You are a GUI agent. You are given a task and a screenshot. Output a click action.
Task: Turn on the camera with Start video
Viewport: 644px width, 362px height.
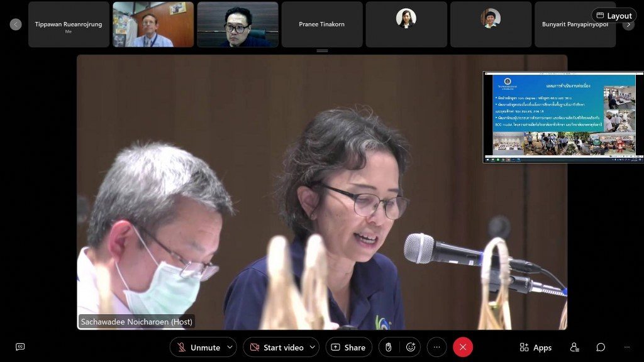(x=275, y=347)
